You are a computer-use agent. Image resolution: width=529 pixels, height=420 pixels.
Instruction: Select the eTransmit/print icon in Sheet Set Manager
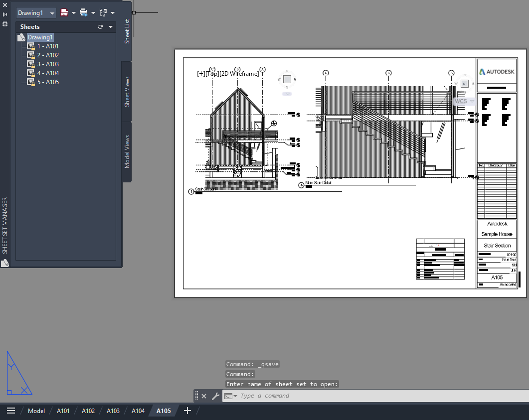click(x=83, y=12)
